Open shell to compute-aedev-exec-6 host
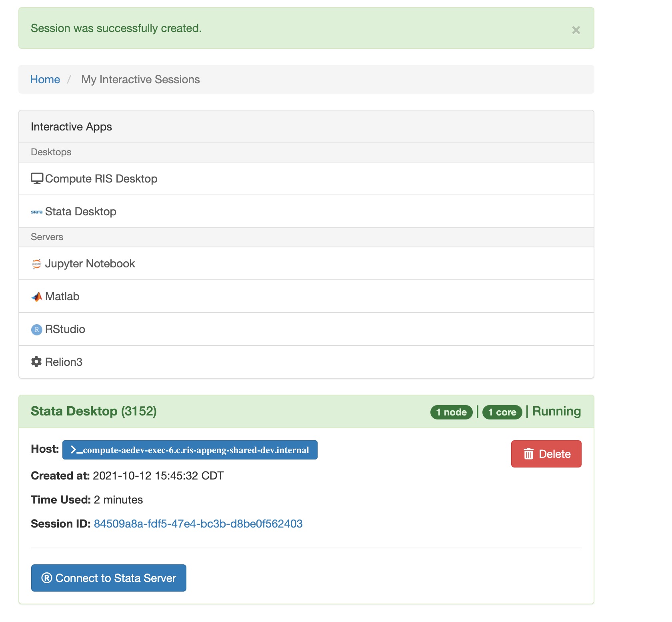 [190, 450]
